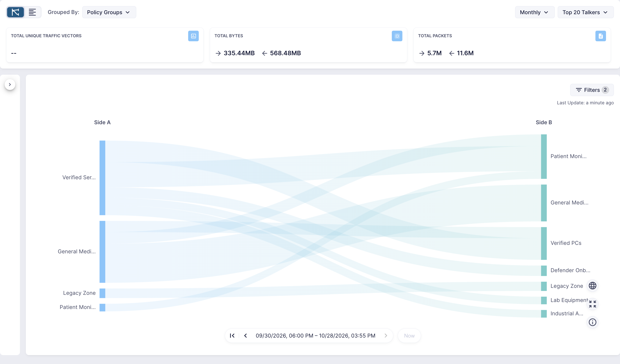Click the Total Unique Traffic Vectors title

(46, 36)
